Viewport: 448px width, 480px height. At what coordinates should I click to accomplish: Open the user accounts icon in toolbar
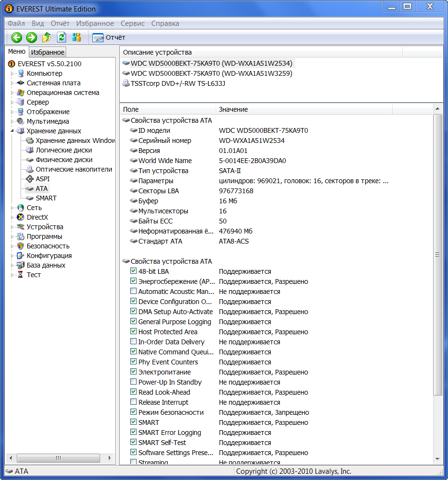tap(77, 37)
